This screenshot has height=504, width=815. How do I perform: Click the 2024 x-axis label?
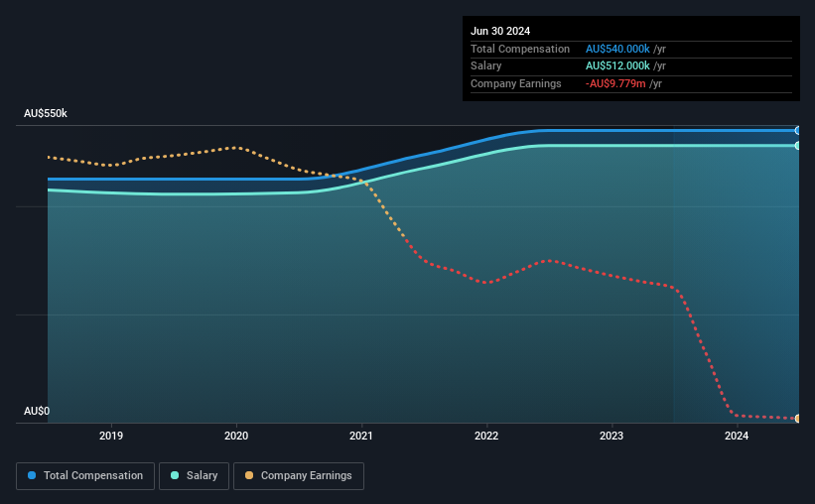point(737,436)
